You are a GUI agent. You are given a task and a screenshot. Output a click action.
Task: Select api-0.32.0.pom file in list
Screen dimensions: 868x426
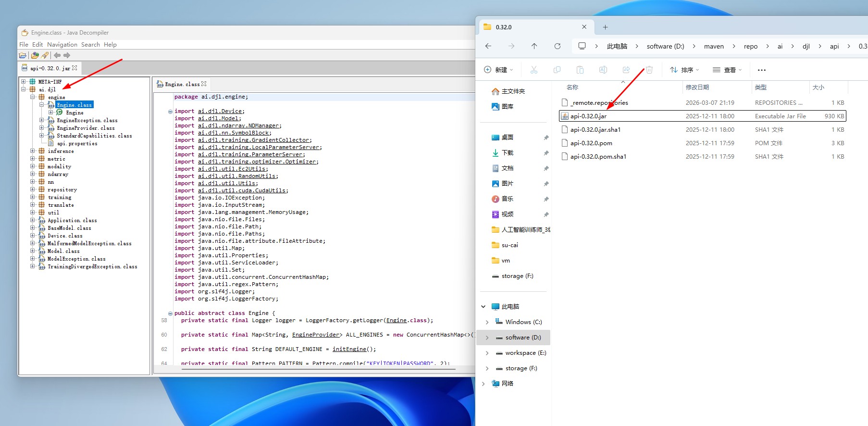[x=591, y=143]
